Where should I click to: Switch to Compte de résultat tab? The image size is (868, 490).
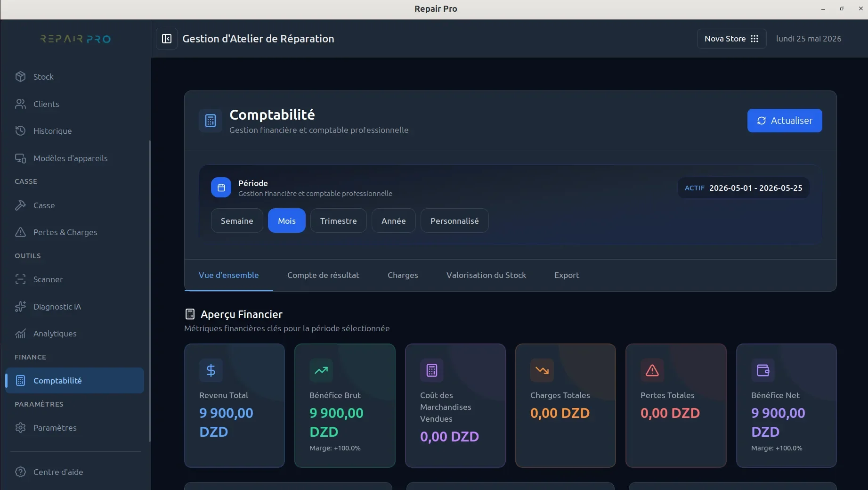pyautogui.click(x=323, y=275)
